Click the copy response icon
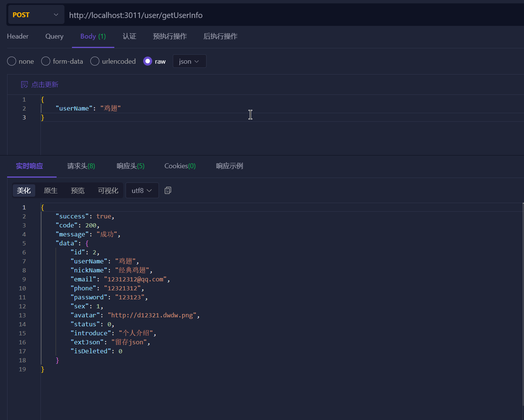 tap(168, 190)
